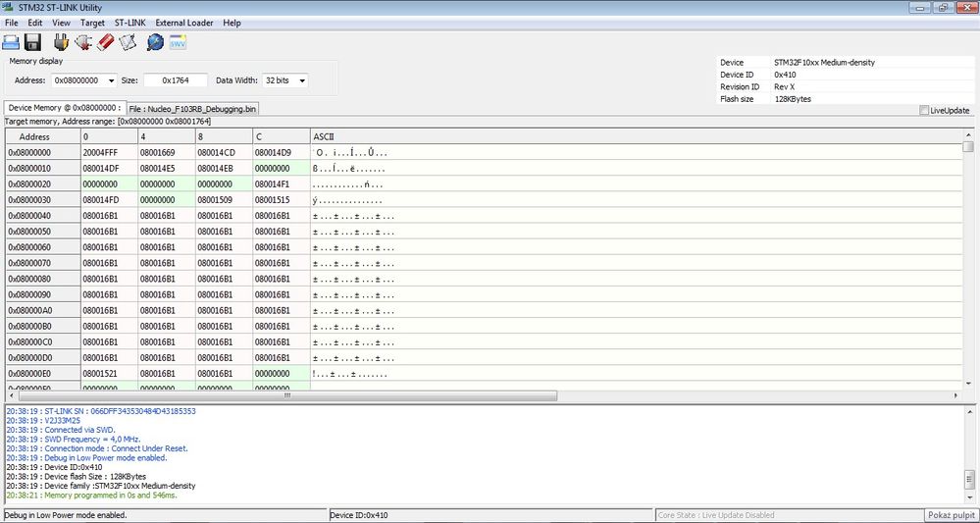This screenshot has height=523, width=980.
Task: Select the cell containing 08001521
Action: coord(109,373)
